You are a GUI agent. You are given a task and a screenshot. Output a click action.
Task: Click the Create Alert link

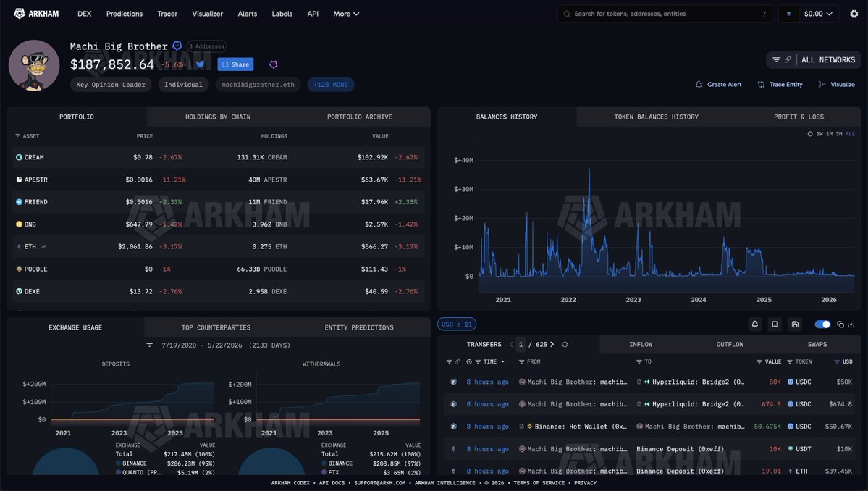point(719,84)
